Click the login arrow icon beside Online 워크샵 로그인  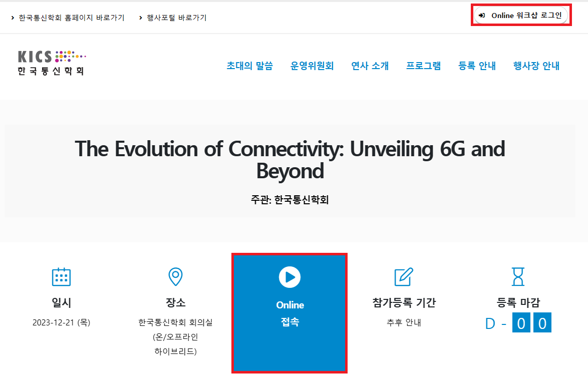(x=482, y=16)
